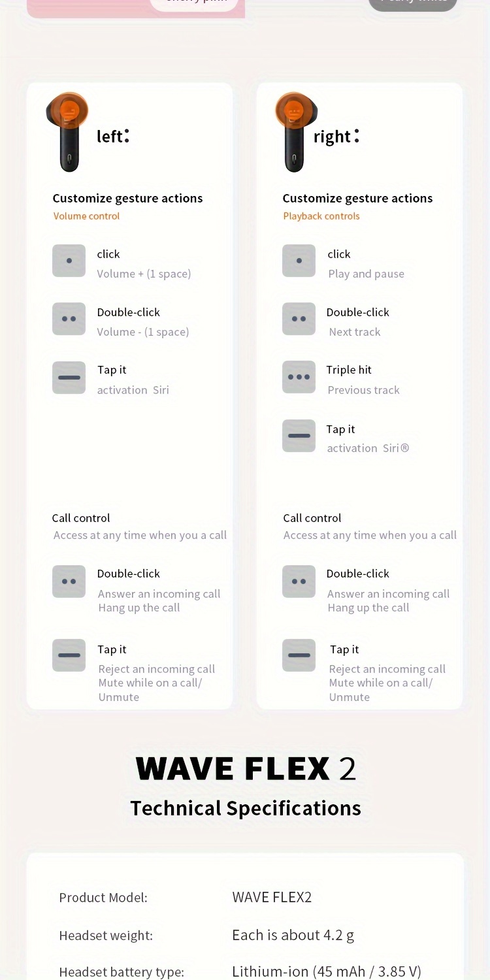Click the Technical Specifications title

tap(246, 808)
